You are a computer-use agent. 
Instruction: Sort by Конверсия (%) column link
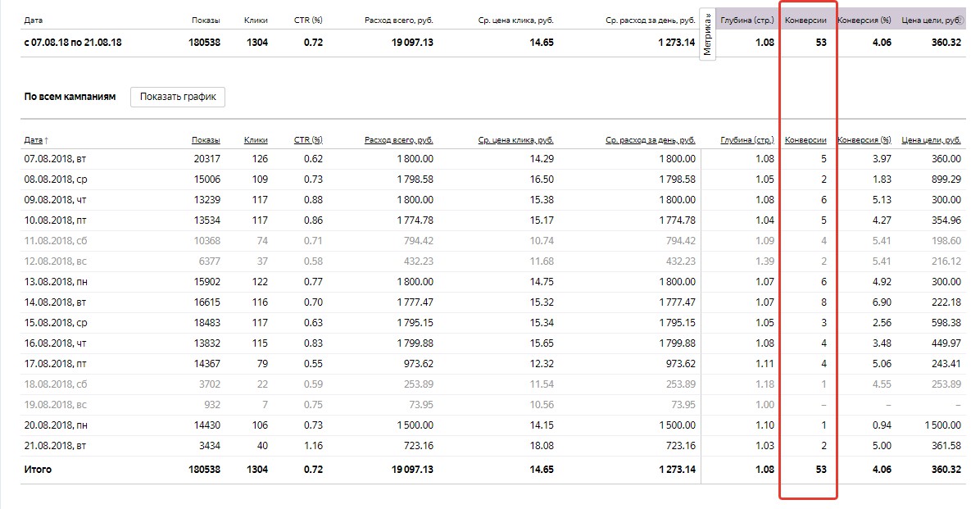tap(864, 140)
